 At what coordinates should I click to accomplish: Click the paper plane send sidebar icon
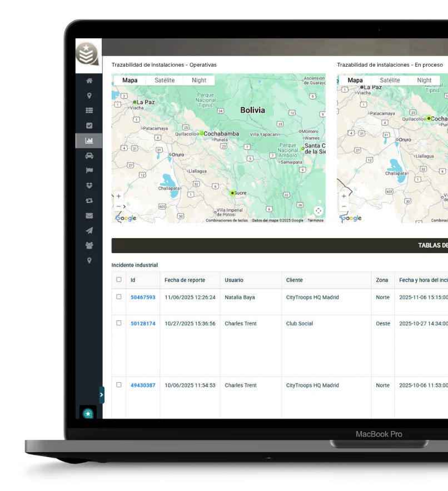tap(89, 231)
